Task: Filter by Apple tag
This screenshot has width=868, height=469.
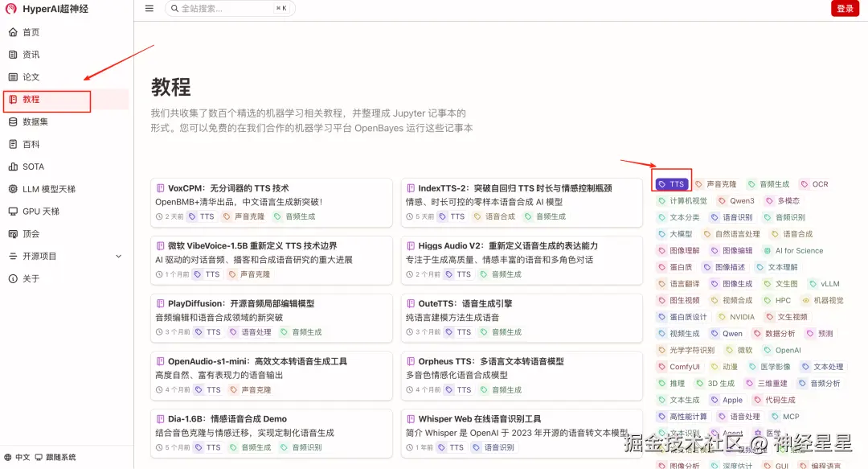Action: click(727, 400)
